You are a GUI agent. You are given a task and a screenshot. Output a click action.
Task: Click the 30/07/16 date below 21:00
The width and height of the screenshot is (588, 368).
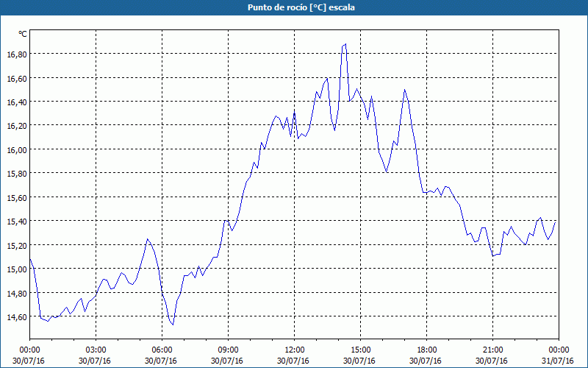492,361
